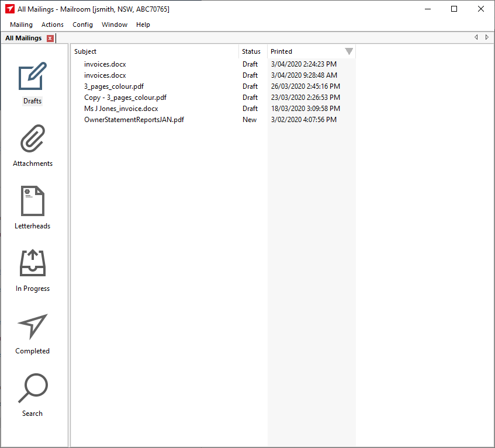Open the Config menu
Image resolution: width=495 pixels, height=448 pixels.
point(83,25)
